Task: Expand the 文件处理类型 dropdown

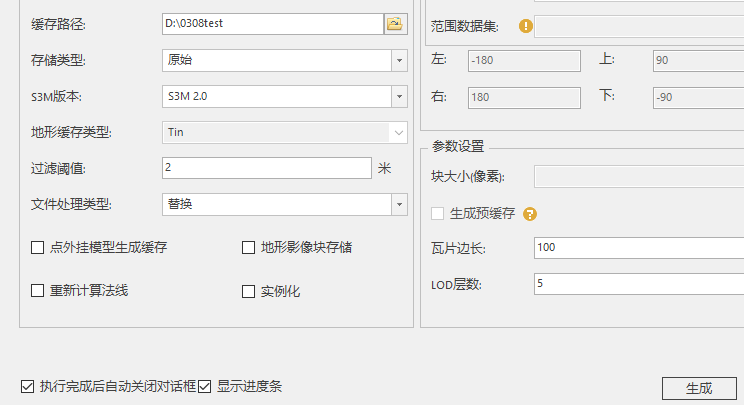Action: 399,204
